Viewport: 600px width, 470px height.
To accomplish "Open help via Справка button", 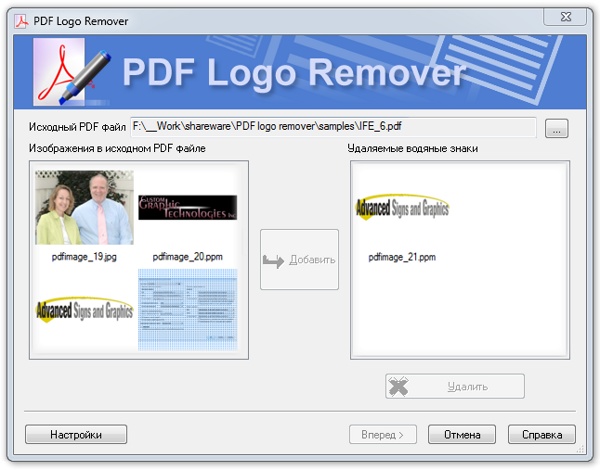I will tap(541, 434).
